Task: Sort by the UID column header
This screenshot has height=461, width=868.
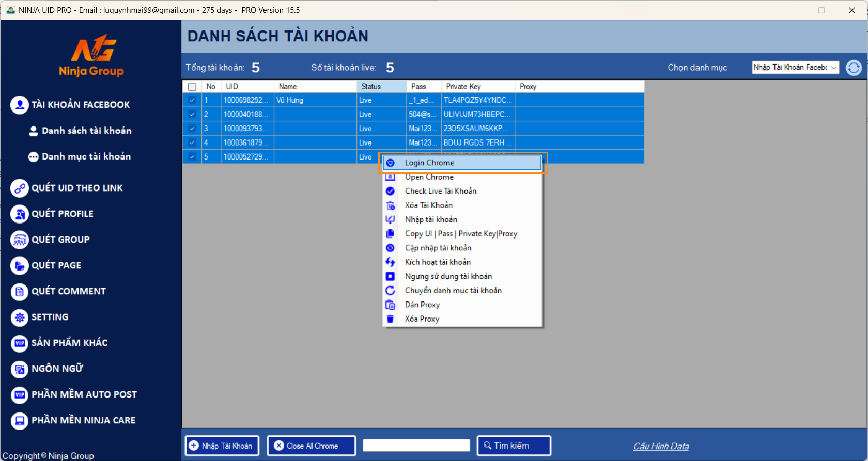Action: 247,87
